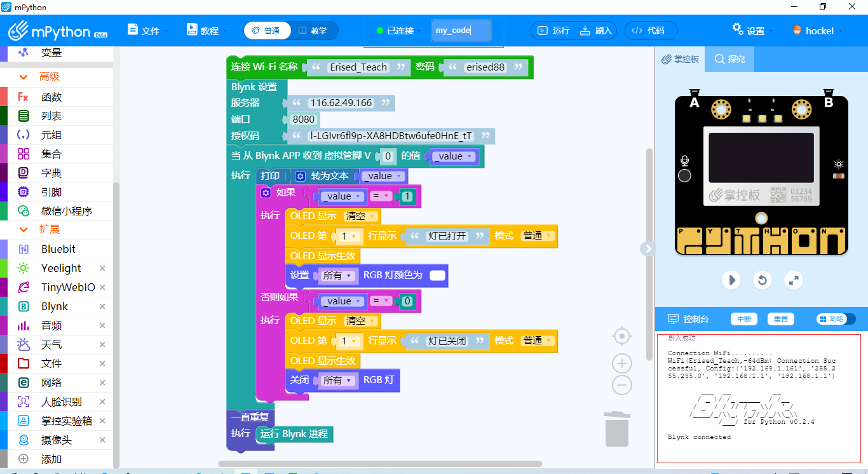
Task: Click the 刷入 flash button
Action: (x=596, y=30)
